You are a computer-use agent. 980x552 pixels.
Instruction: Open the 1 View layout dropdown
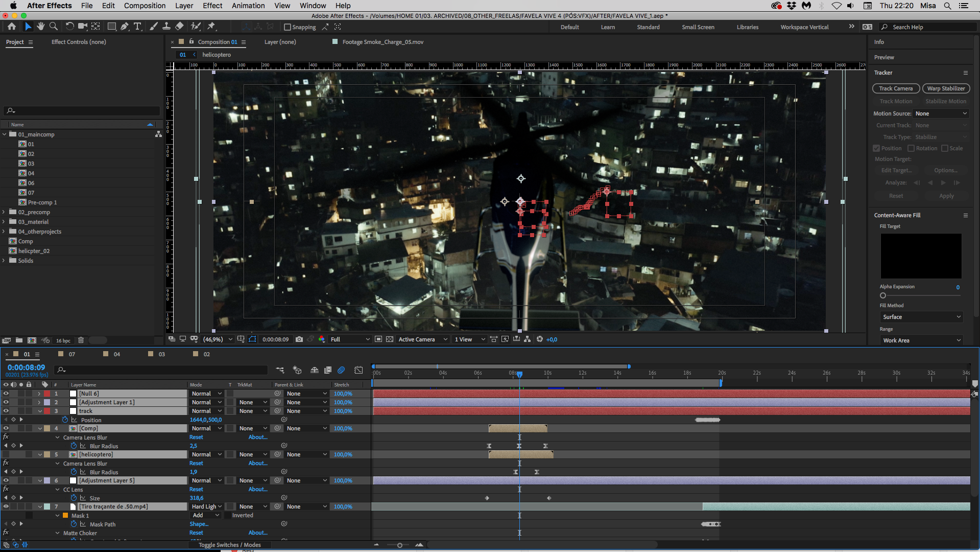[470, 339]
